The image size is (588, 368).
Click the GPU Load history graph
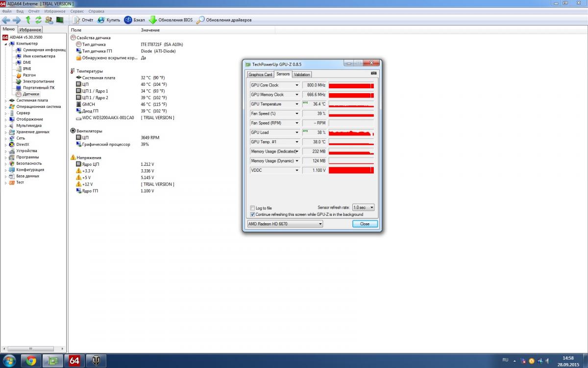click(351, 132)
